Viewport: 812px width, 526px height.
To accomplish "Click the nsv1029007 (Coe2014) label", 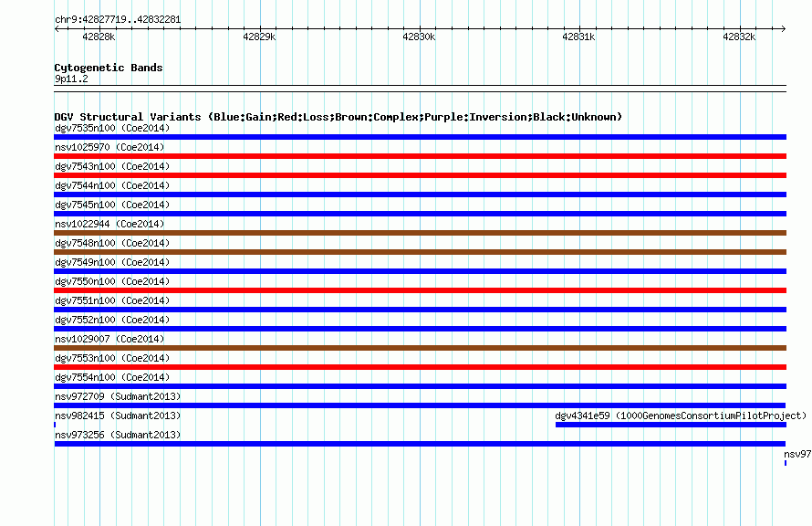I will coord(109,339).
